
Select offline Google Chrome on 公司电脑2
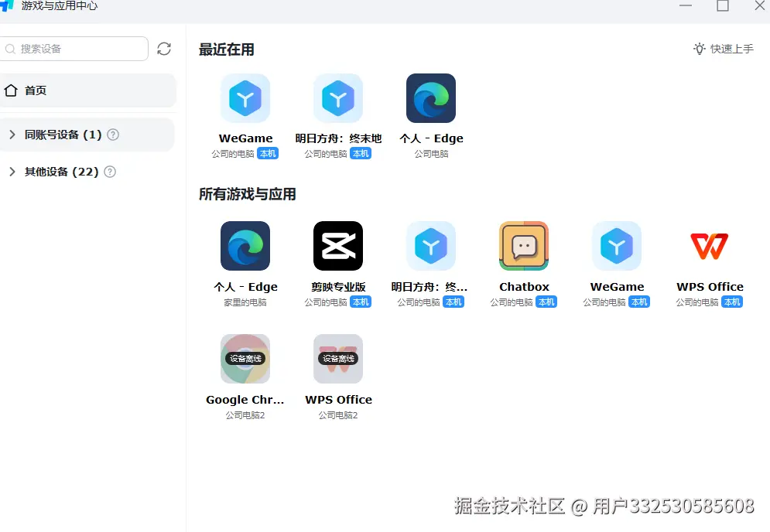point(245,359)
